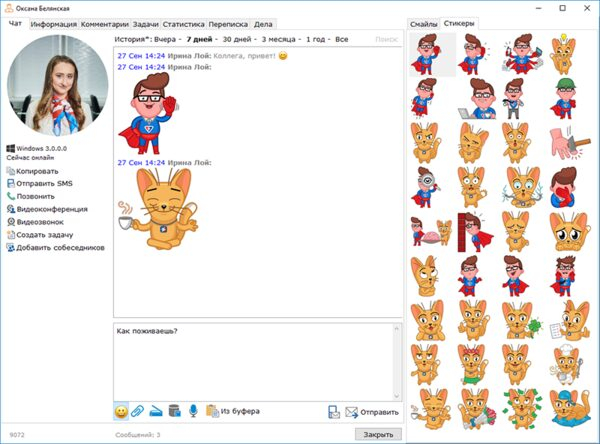Paste from clipboard using 'Из буфера'
600x444 pixels.
click(233, 411)
